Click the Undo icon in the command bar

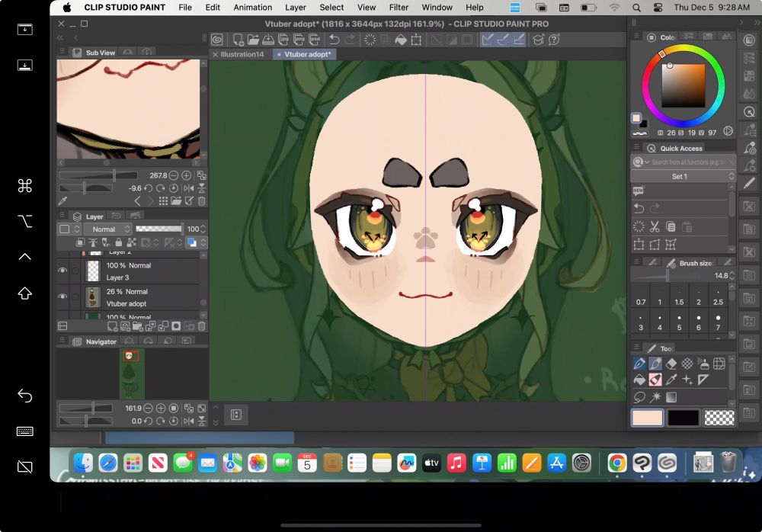pyautogui.click(x=335, y=40)
